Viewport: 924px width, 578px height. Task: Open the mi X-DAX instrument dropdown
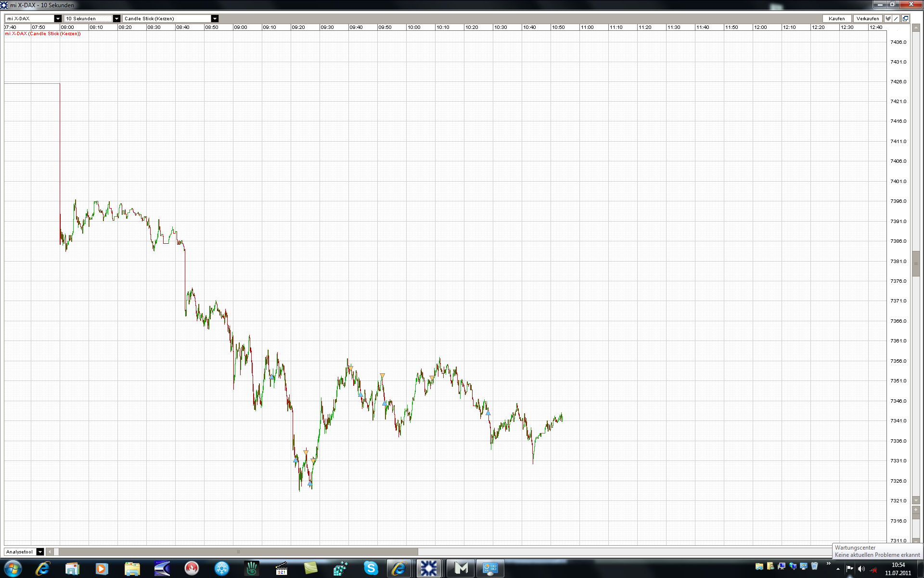[x=58, y=19]
